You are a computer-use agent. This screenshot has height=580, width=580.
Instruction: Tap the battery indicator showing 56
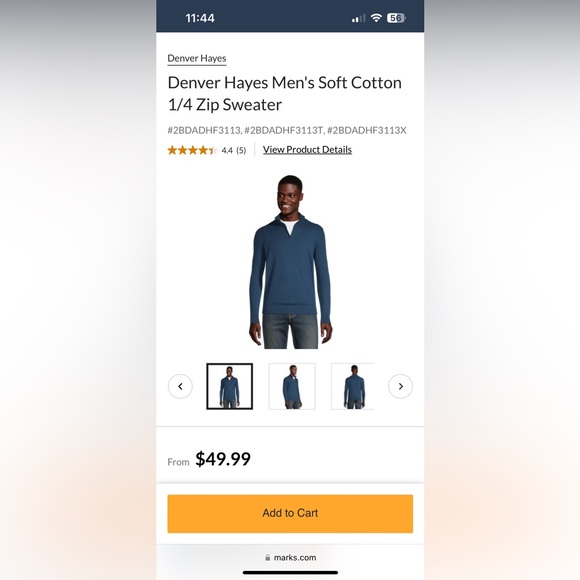point(396,18)
